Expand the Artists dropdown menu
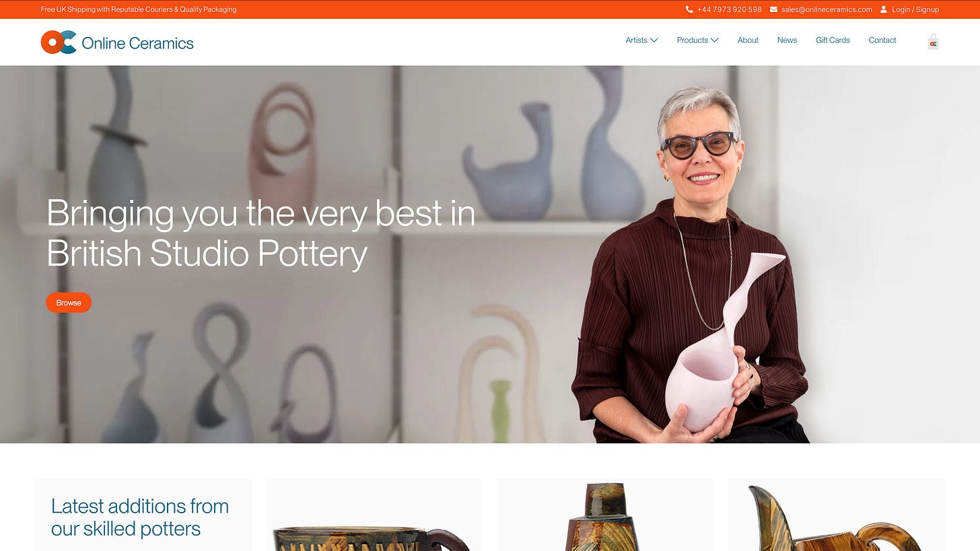Screen dimensions: 980x551 [x=641, y=40]
